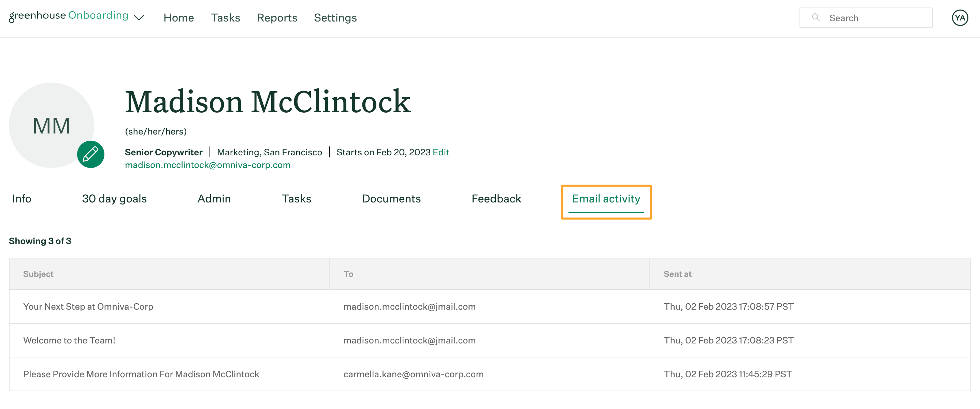Click the Settings menu item

(336, 17)
